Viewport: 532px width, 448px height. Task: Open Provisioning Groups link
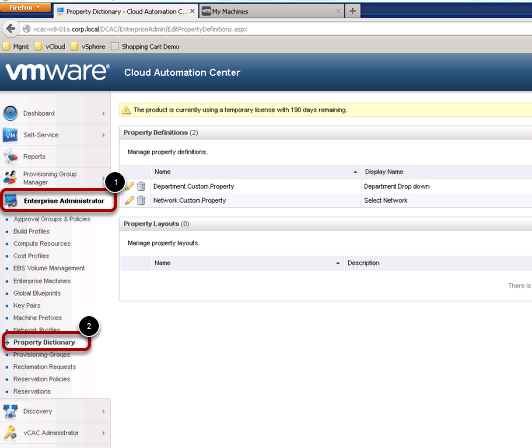(x=41, y=355)
